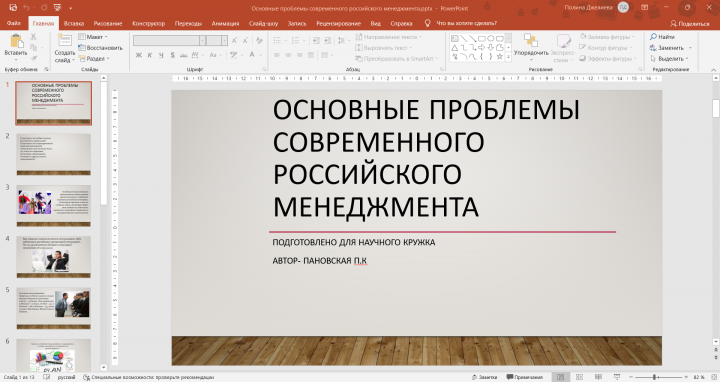The height and width of the screenshot is (382, 720).
Task: Switch to reading view icon
Action: point(598,377)
